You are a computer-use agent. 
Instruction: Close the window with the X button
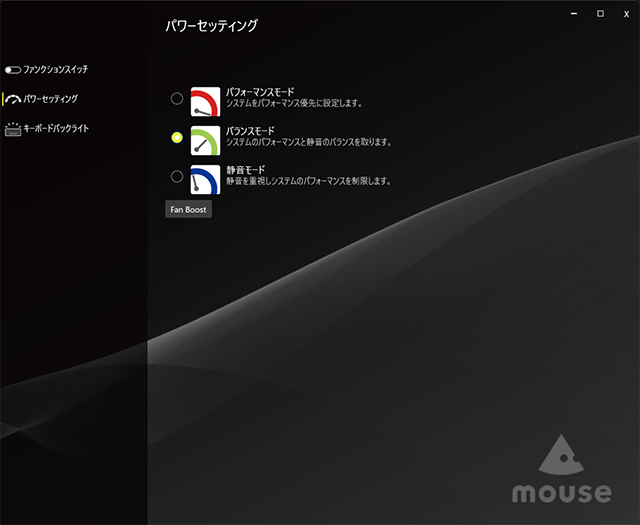tap(626, 14)
